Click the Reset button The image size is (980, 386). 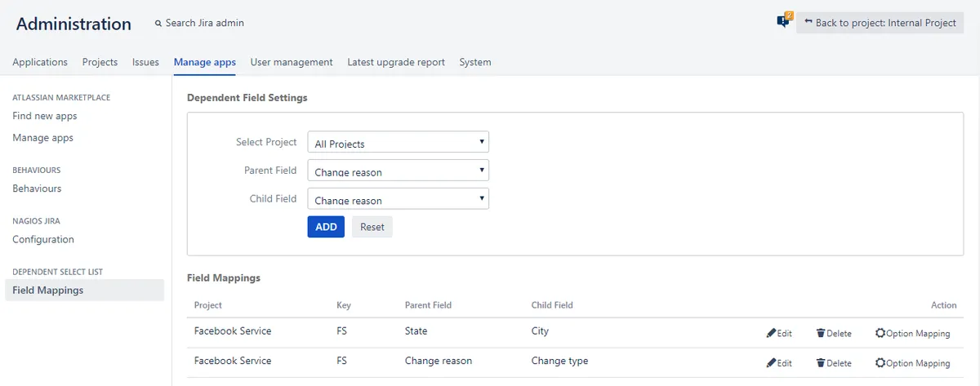click(372, 227)
